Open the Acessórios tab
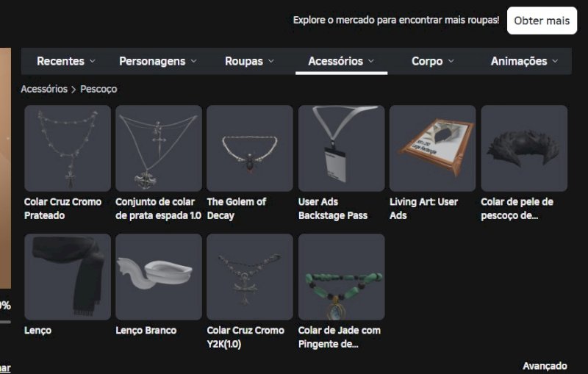Image resolution: width=588 pixels, height=374 pixels. [x=341, y=61]
